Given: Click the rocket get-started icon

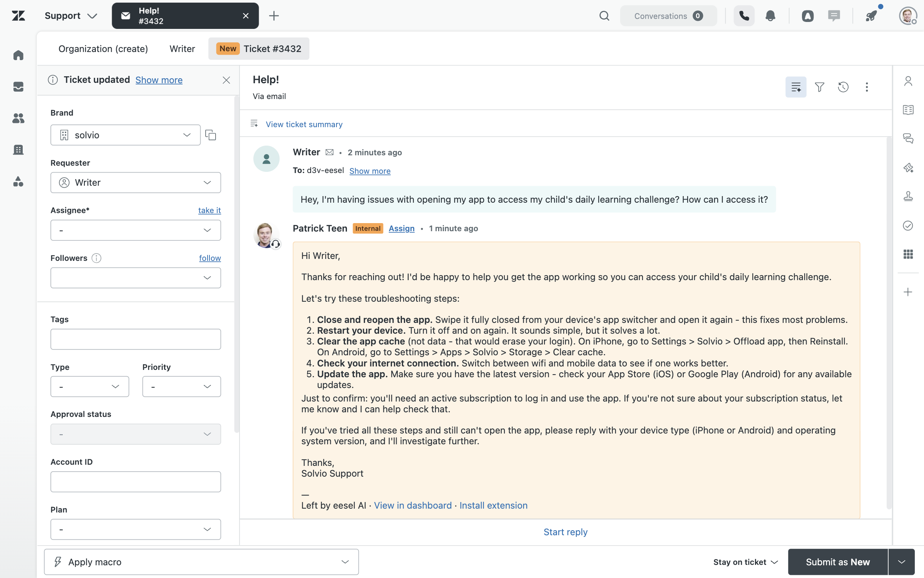Looking at the screenshot, I should [x=872, y=16].
